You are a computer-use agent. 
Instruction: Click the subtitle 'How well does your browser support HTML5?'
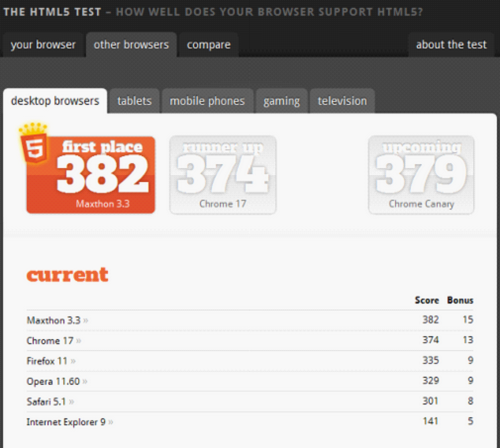[x=269, y=12]
